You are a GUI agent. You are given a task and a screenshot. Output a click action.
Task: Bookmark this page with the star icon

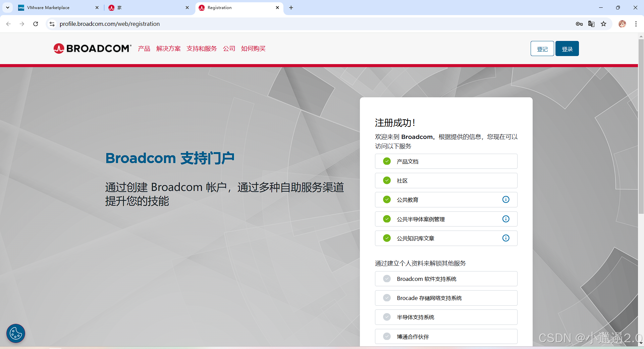tap(604, 24)
